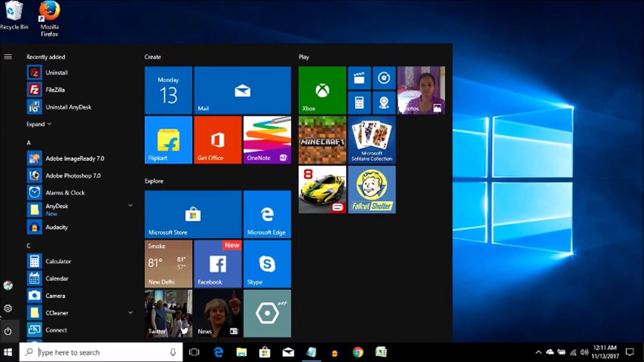The image size is (644, 362).
Task: Open the Groove Music disc tile
Action: click(x=384, y=78)
